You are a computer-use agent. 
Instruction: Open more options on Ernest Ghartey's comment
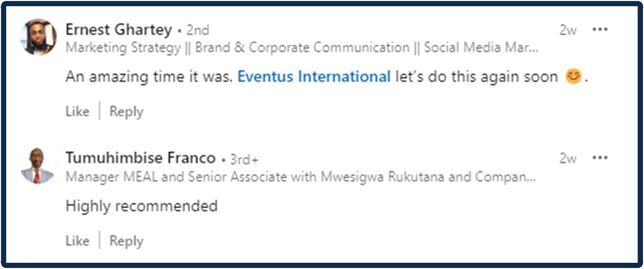(600, 29)
